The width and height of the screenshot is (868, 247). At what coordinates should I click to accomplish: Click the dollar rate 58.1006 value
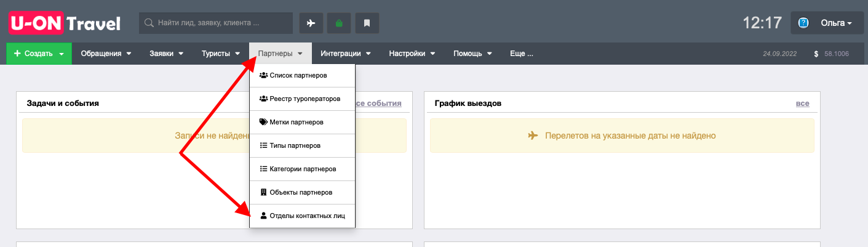[x=836, y=54]
